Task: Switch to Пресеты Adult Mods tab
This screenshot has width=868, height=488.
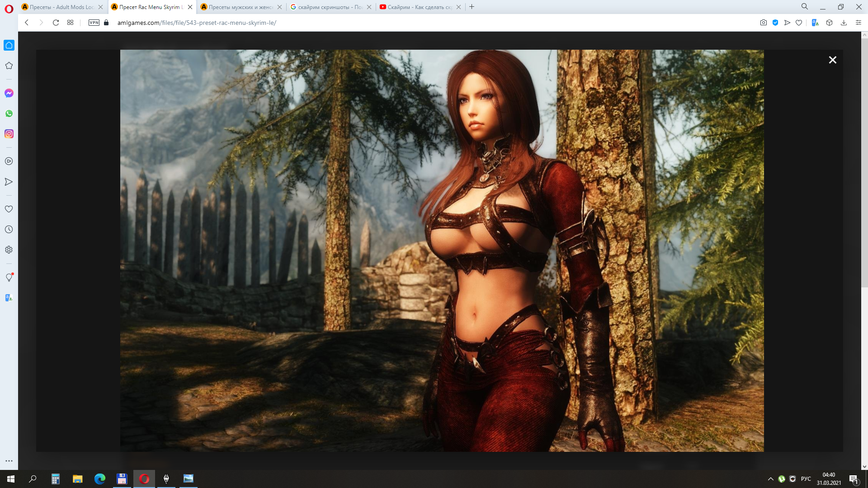Action: (x=62, y=7)
